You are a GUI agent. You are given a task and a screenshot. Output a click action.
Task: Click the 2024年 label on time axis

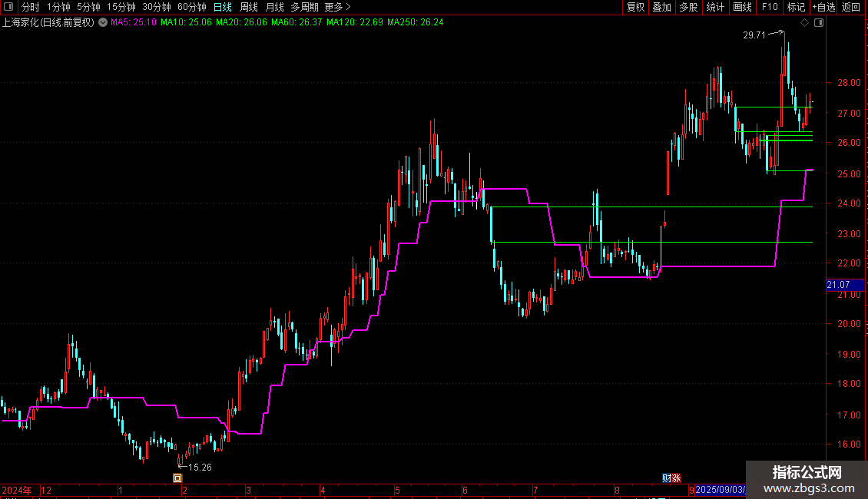click(17, 490)
